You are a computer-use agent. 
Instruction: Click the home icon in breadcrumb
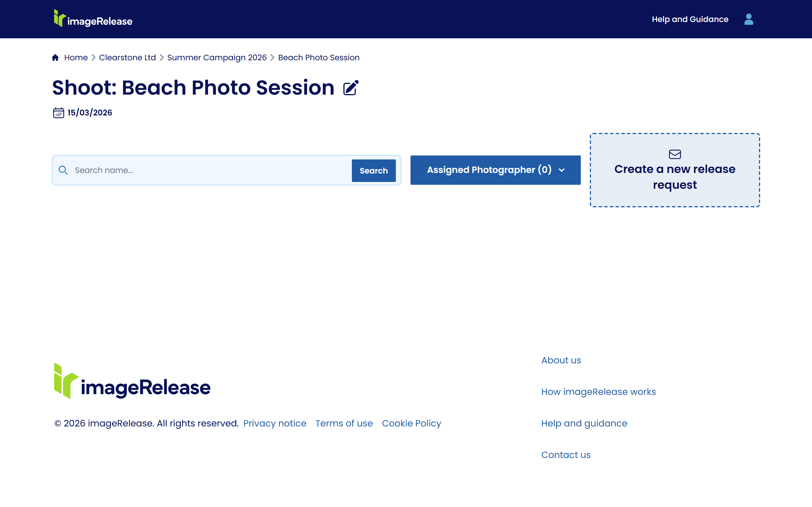pos(55,58)
